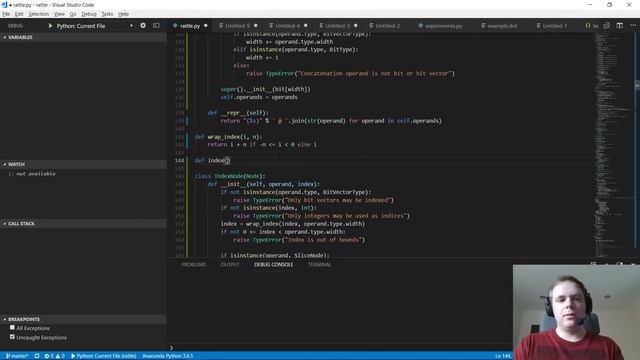The image size is (640, 360).
Task: Split the editor with the split icon
Action: click(x=620, y=25)
